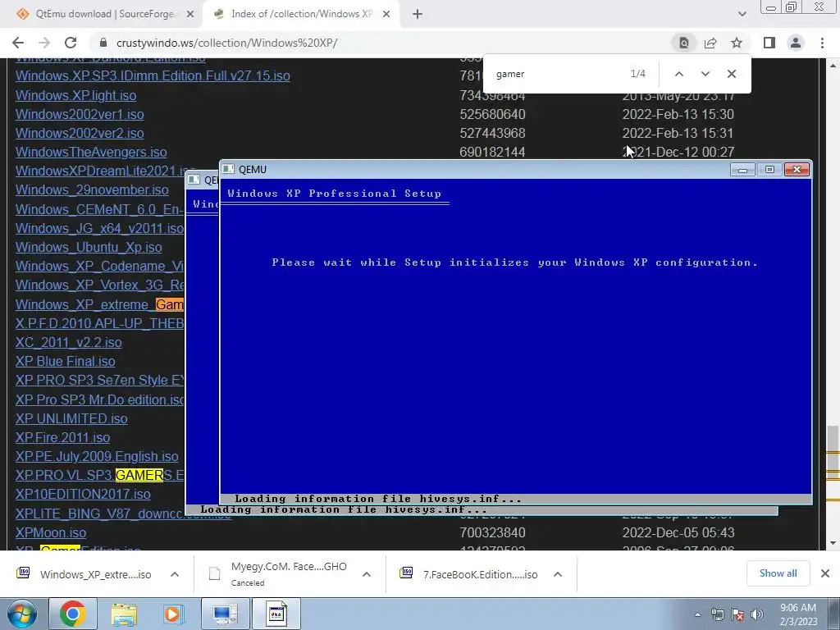840x630 pixels.
Task: Click the QEMU window taskbar icon
Action: point(276,614)
